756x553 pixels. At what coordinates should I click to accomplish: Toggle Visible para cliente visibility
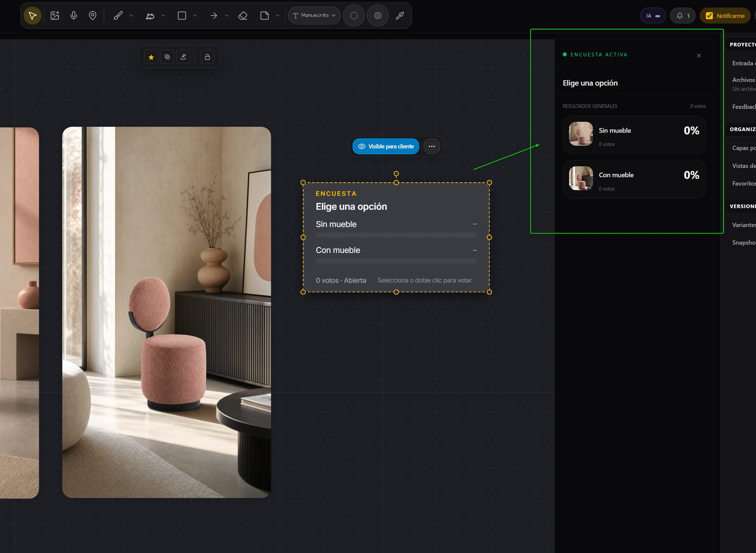[x=386, y=146]
